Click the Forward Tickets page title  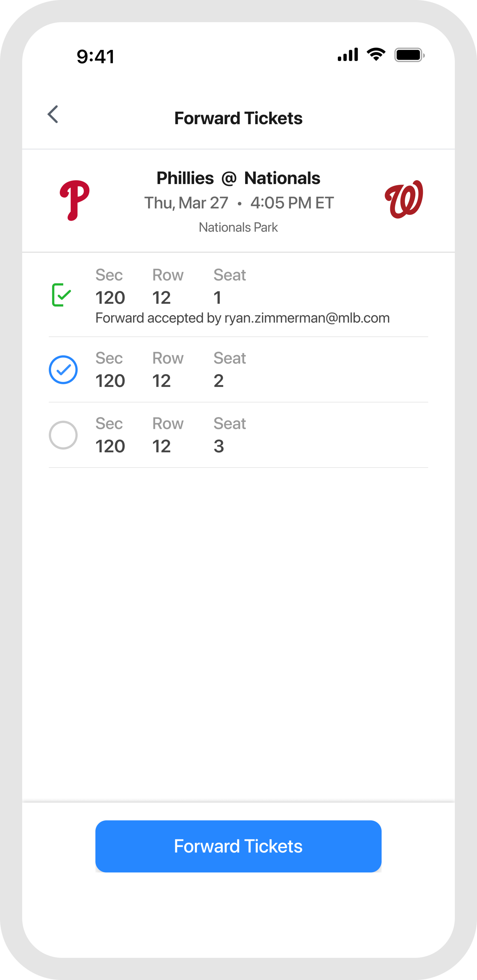click(238, 118)
